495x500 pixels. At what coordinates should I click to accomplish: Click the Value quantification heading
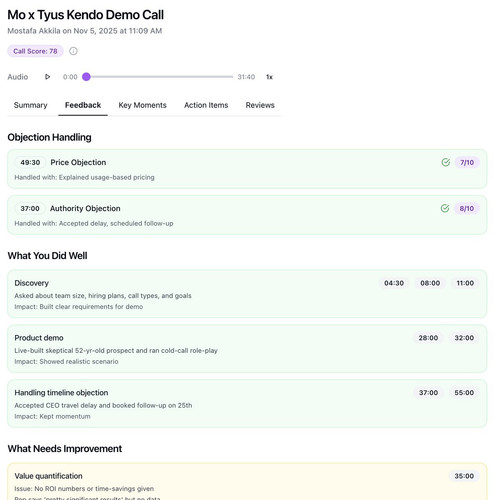(48, 476)
